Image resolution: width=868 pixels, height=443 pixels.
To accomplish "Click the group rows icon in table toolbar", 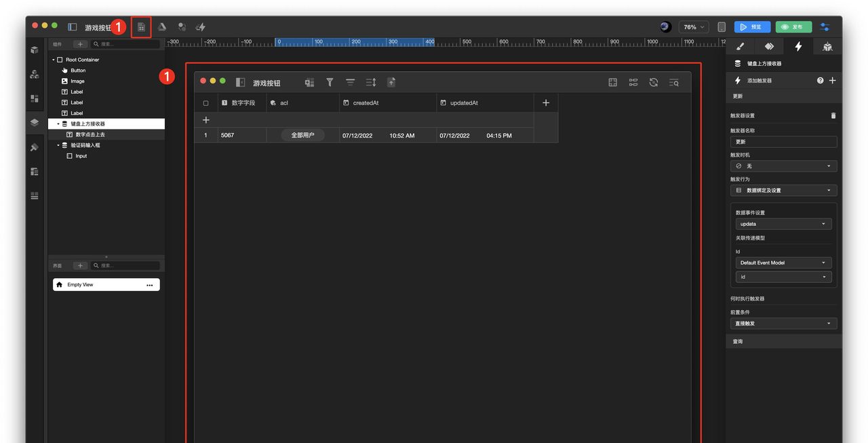I will click(351, 82).
